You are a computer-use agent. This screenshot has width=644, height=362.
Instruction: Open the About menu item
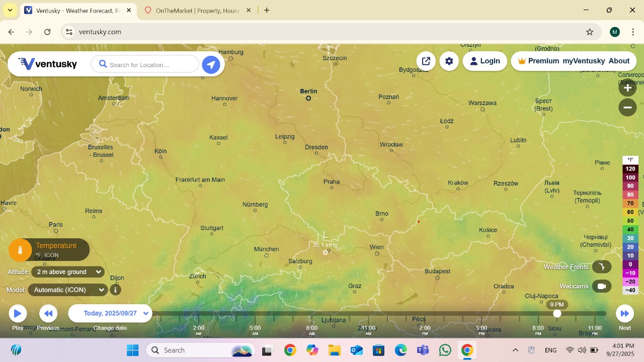pos(619,61)
